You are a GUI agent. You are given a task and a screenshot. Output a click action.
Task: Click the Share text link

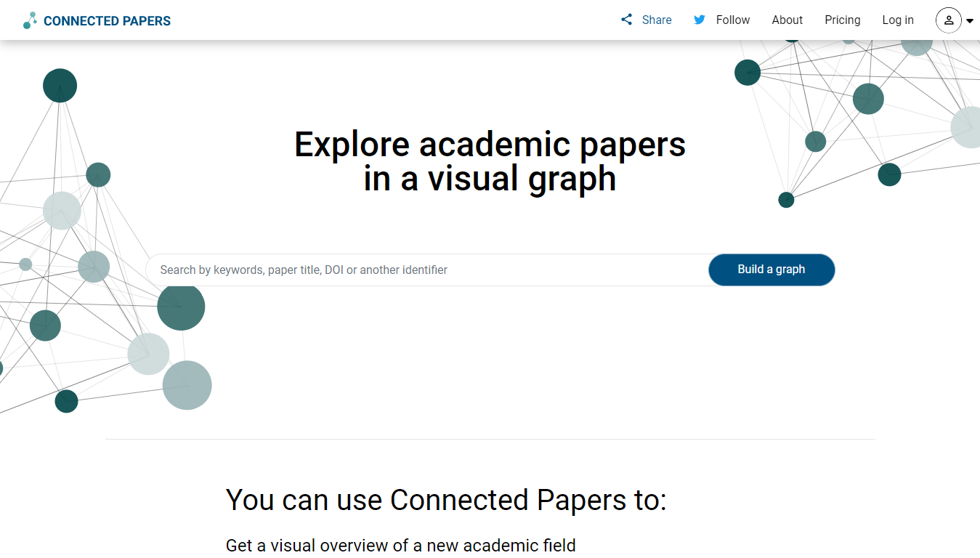point(657,20)
